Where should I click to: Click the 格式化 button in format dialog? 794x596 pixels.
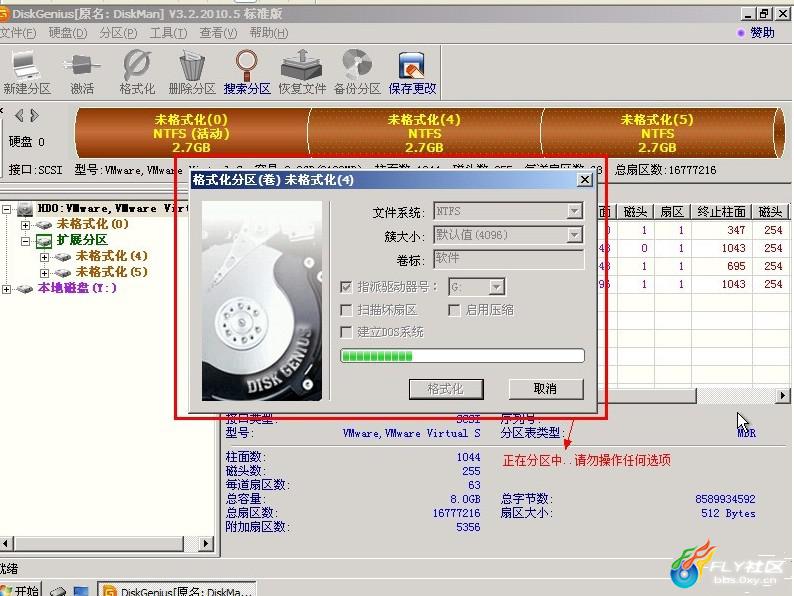click(446, 389)
